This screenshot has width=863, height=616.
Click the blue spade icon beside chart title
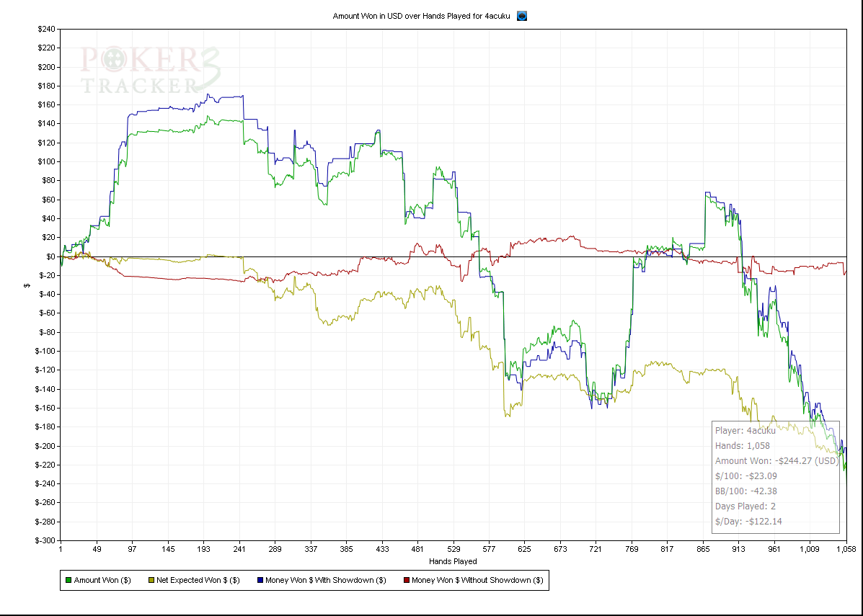[x=522, y=16]
